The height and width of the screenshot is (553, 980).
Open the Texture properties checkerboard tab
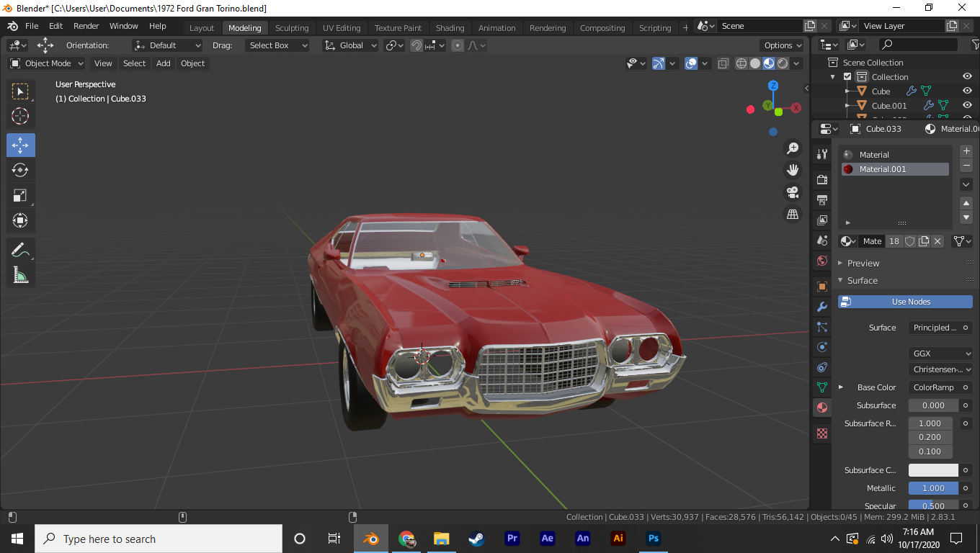pos(822,433)
